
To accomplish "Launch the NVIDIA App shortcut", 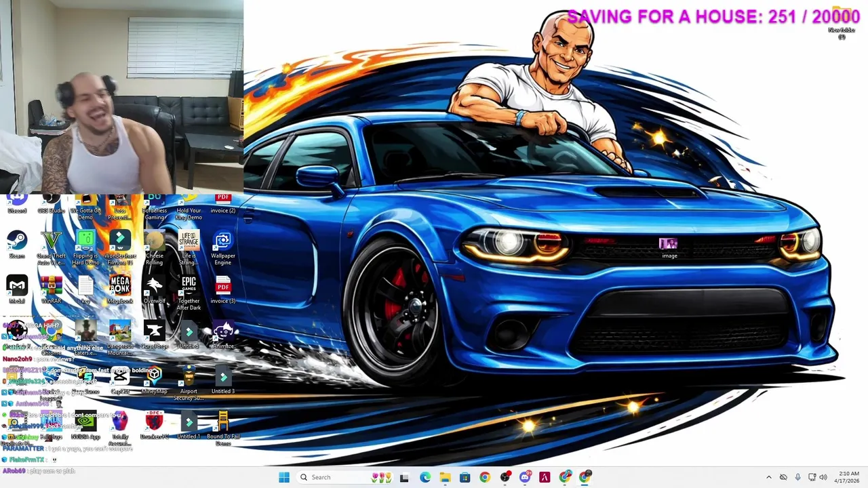I will 85,426.
